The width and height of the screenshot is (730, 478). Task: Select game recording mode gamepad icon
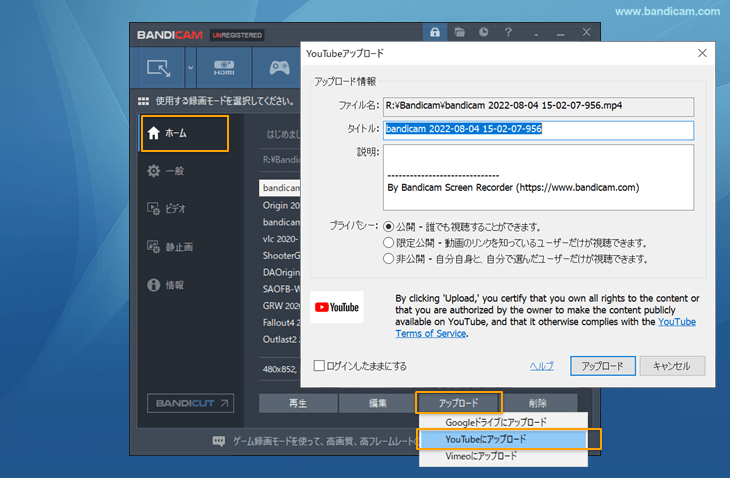pyautogui.click(x=279, y=68)
